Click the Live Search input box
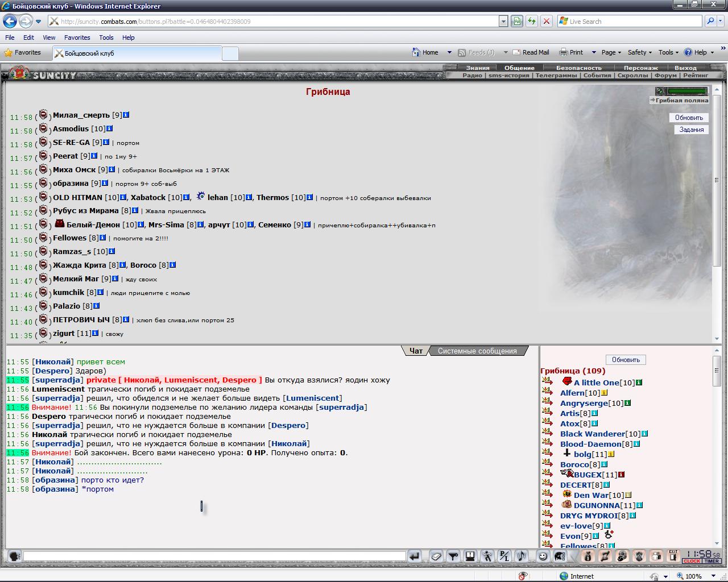This screenshot has width=728, height=582. (630, 21)
